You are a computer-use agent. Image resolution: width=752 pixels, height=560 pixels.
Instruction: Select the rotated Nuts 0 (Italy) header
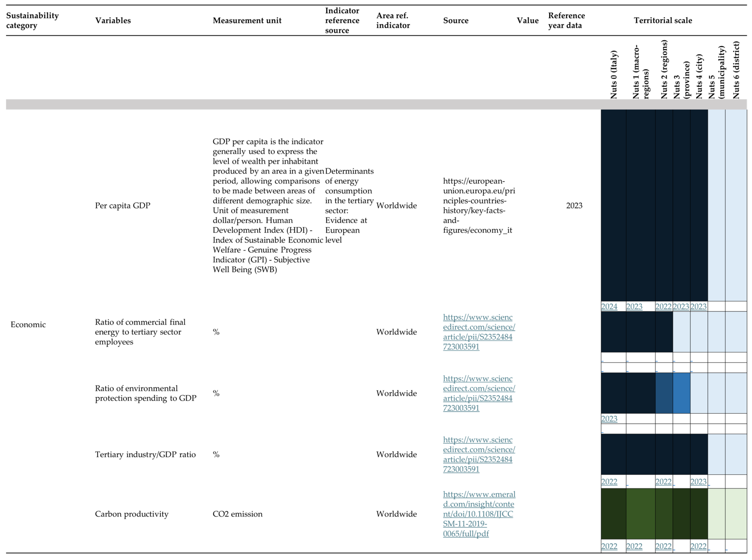pyautogui.click(x=614, y=75)
